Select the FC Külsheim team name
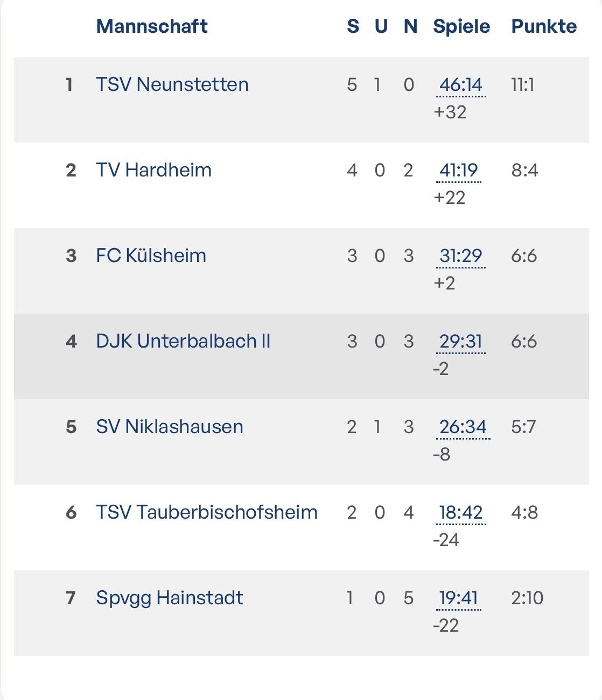602x700 pixels. (x=151, y=256)
